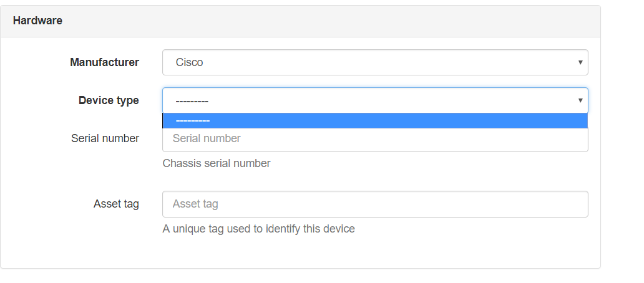This screenshot has width=644, height=283.
Task: Open the Manufacturer dropdown showing Cisco
Action: [x=374, y=62]
